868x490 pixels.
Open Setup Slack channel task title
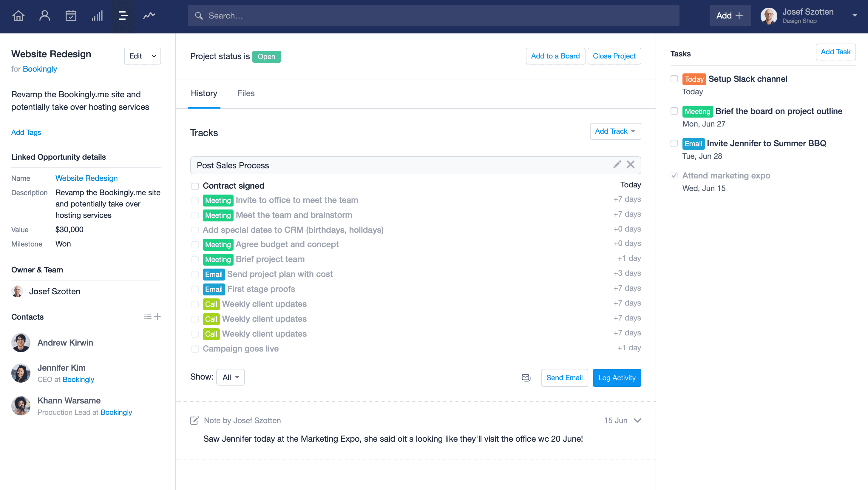click(x=748, y=79)
